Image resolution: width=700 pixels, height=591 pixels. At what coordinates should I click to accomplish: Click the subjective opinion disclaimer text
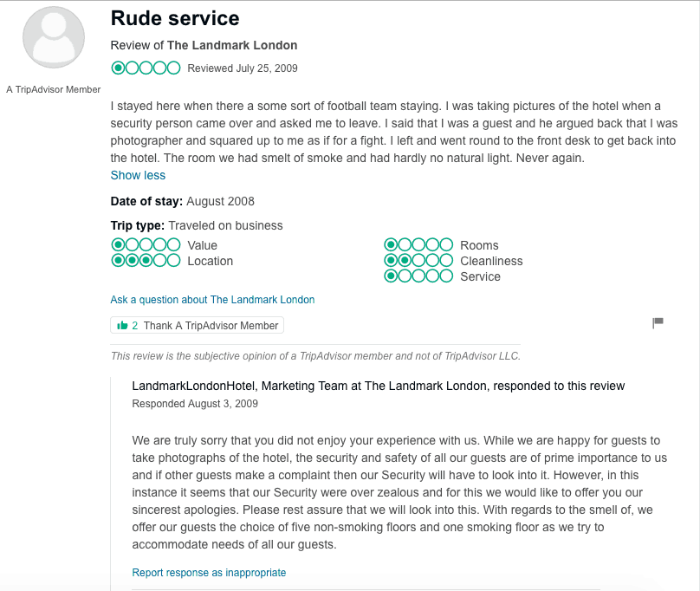pos(315,356)
